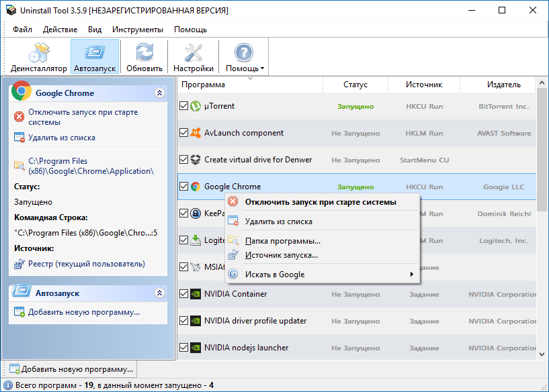The height and width of the screenshot is (392, 549).
Task: Click the registry icon beside Реестр in sidebar
Action: [x=19, y=264]
